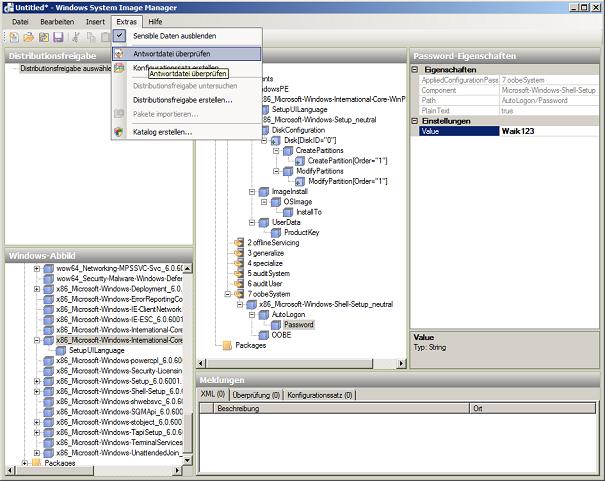Click the Copy toolbar icon
605x481 pixels.
91,37
